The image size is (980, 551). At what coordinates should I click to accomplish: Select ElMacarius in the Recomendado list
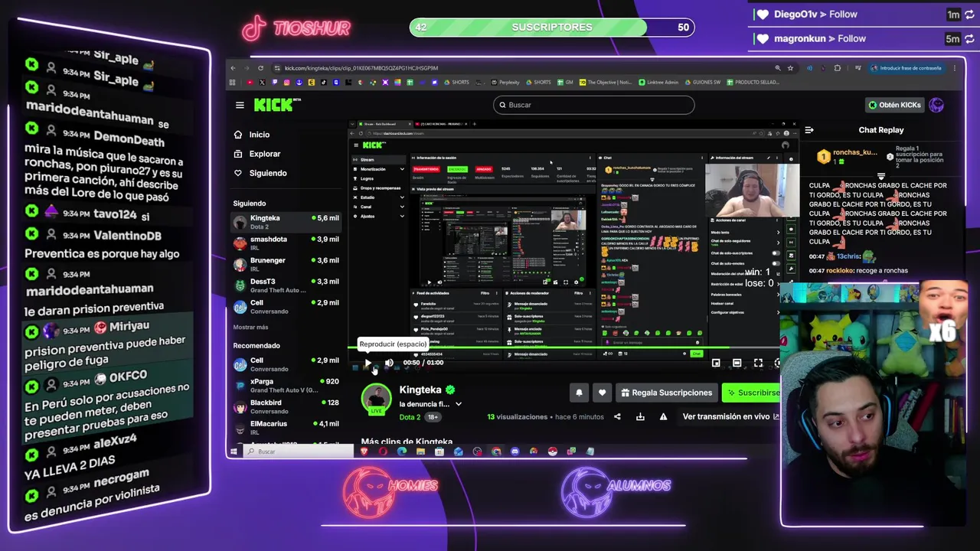point(286,427)
